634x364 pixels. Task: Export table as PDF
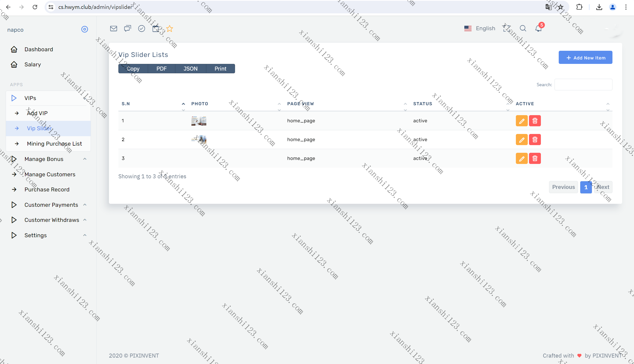tap(161, 69)
